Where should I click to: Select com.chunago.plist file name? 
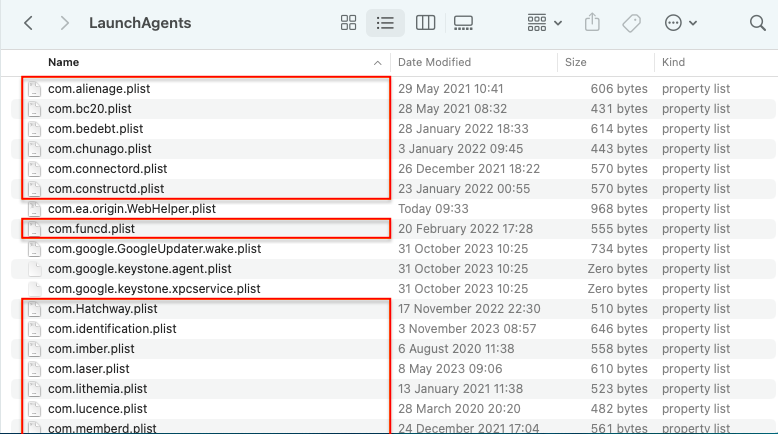point(100,149)
